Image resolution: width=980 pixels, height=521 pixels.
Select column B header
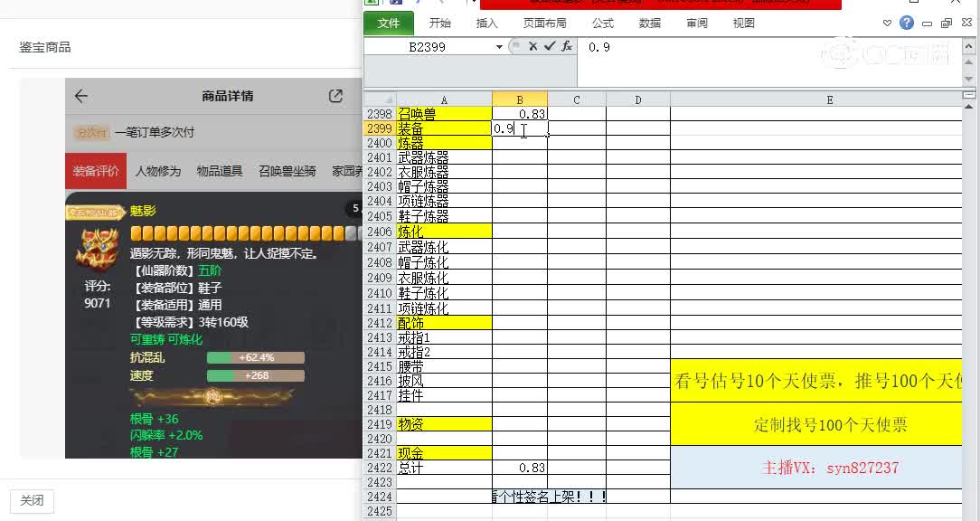coord(519,99)
